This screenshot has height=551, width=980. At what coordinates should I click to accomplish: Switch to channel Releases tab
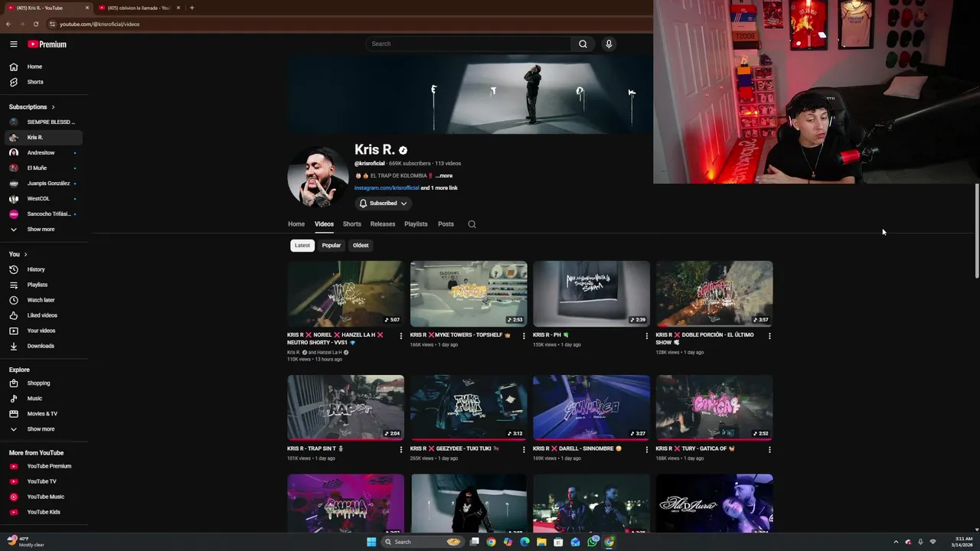point(383,224)
